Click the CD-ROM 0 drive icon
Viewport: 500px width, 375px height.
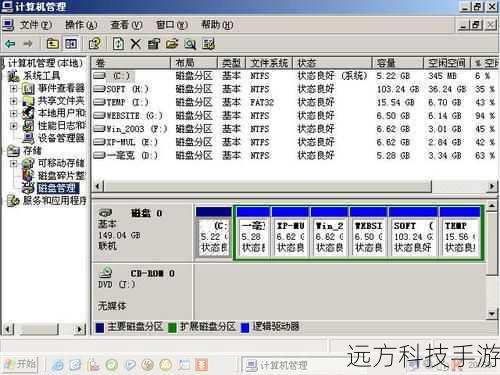(106, 273)
